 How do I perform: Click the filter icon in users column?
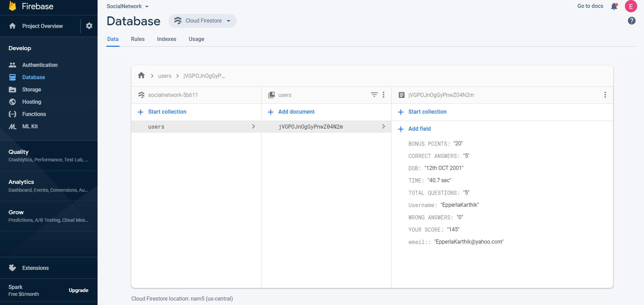374,95
